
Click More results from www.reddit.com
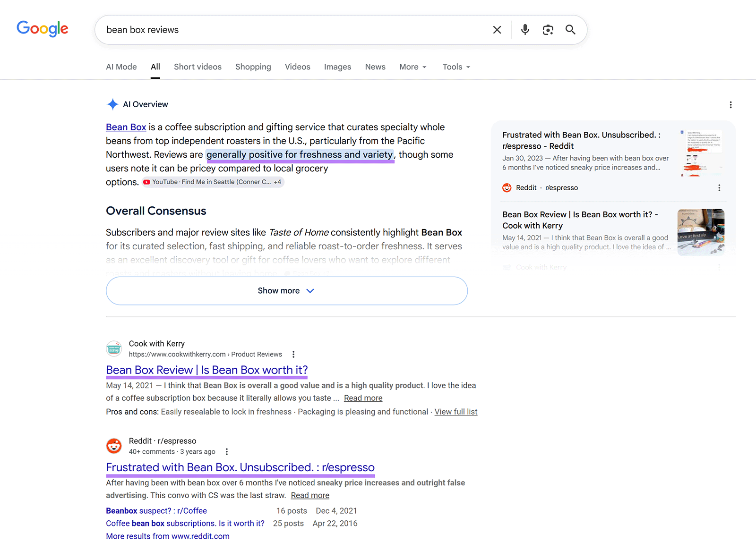168,536
